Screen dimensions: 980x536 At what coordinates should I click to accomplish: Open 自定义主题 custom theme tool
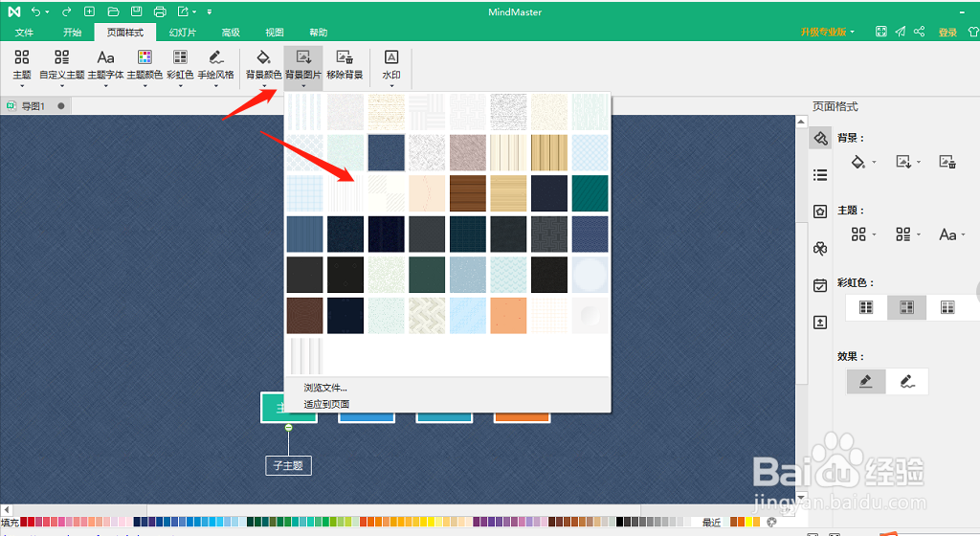point(61,66)
